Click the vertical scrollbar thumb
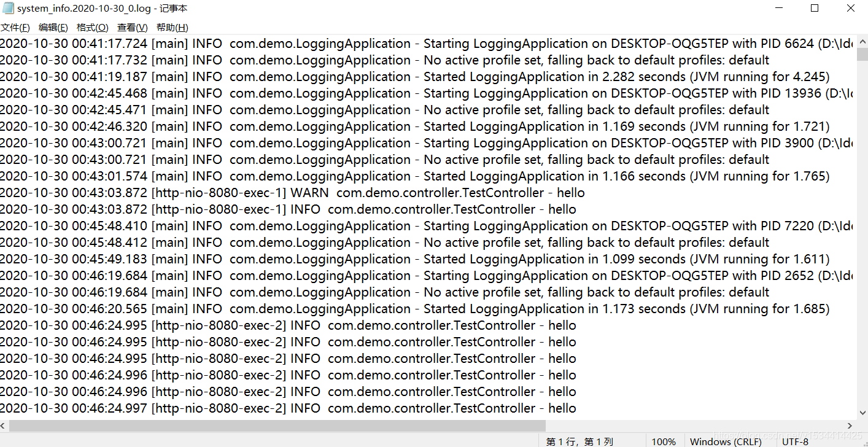This screenshot has height=447, width=868. pyautogui.click(x=862, y=53)
